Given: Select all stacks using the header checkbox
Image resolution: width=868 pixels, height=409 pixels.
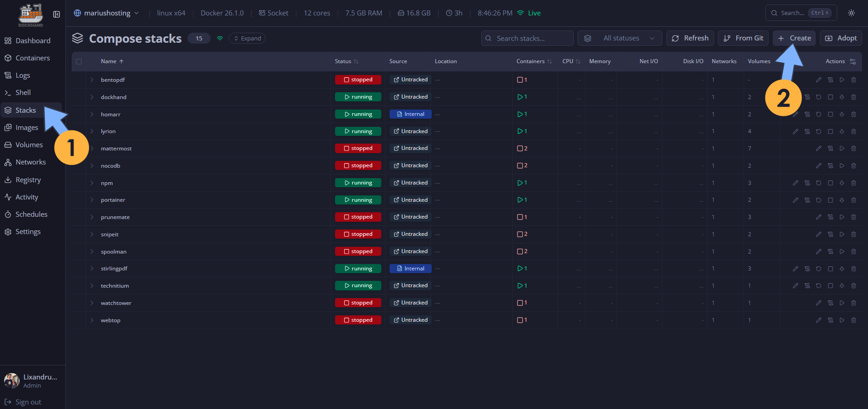Looking at the screenshot, I should 79,61.
